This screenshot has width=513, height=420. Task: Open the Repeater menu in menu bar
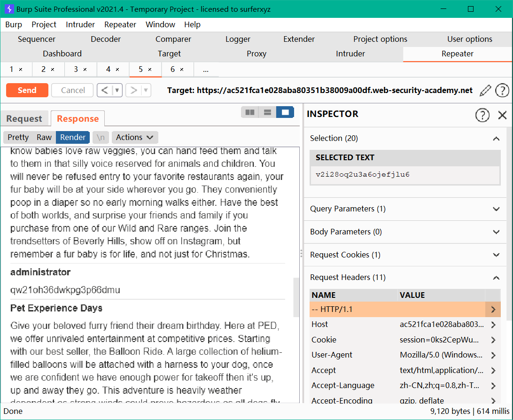coord(120,24)
